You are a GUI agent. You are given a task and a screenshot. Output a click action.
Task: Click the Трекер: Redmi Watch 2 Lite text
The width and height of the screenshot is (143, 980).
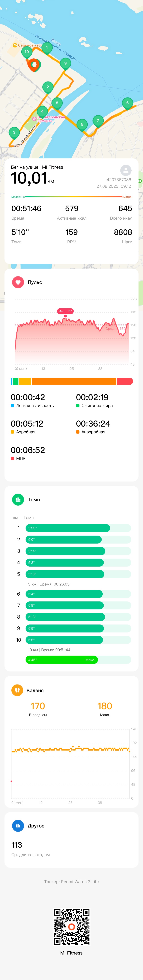[71, 882]
